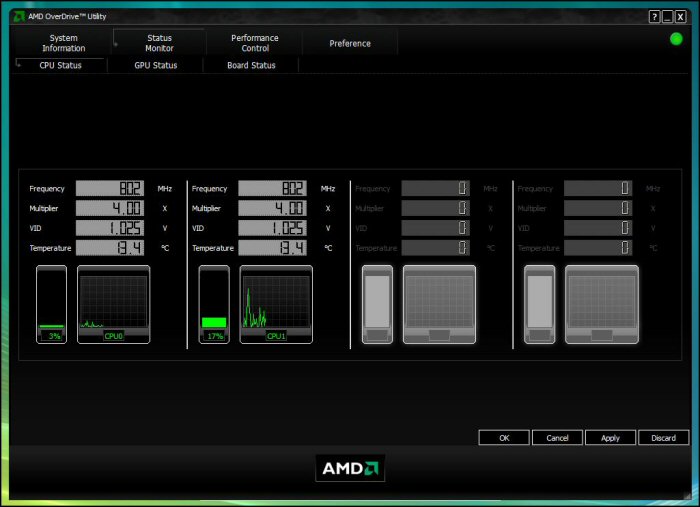Screen dimensions: 700x507
Task: Click the disabled fourth core usage graph
Action: click(x=602, y=304)
